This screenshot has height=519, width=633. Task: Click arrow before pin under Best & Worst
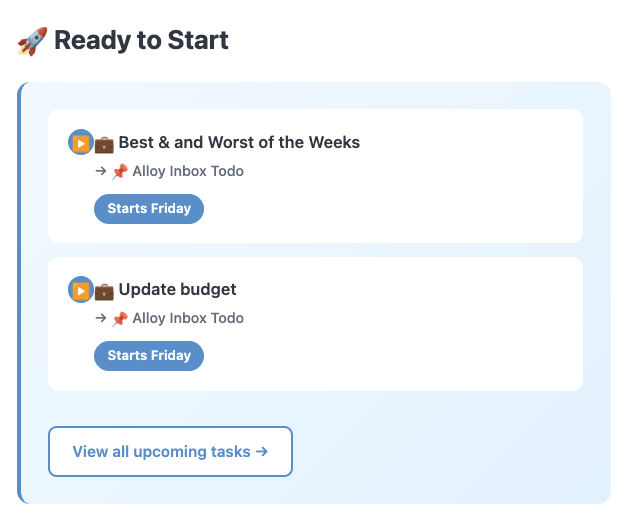click(x=101, y=171)
